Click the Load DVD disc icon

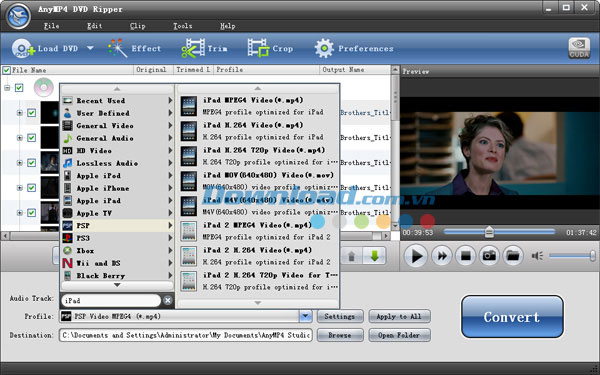coord(22,49)
